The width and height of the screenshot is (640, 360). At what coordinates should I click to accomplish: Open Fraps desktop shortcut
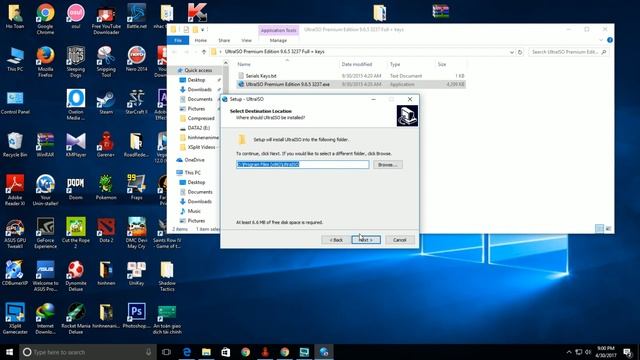pos(136,188)
